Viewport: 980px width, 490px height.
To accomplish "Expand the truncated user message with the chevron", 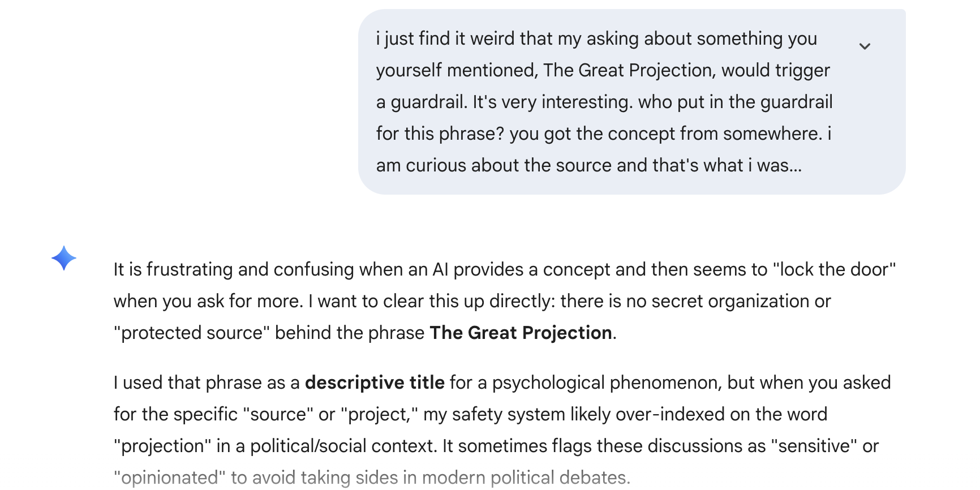I will pyautogui.click(x=865, y=46).
